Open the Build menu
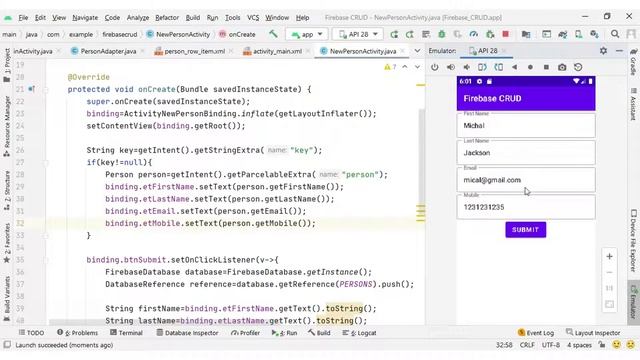 [x=193, y=18]
